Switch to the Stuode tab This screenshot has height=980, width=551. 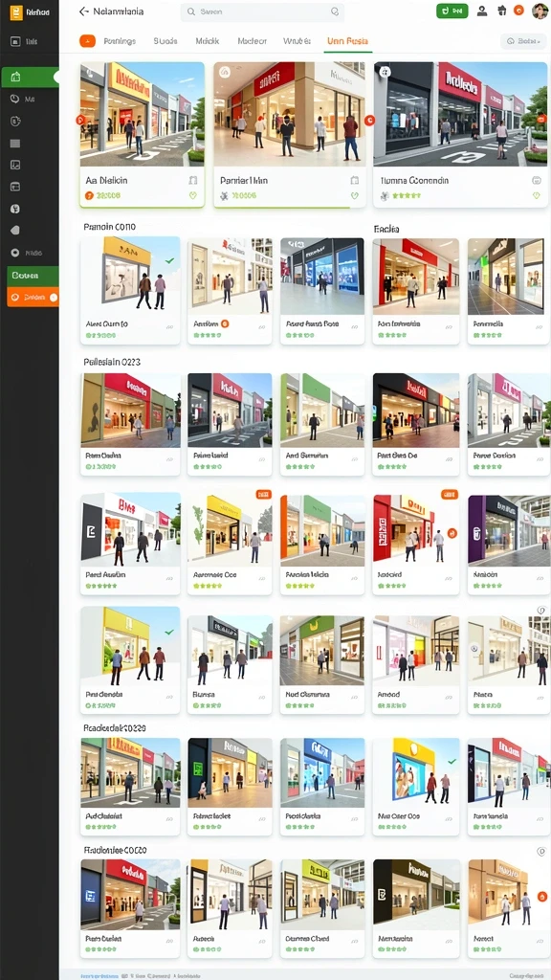click(165, 41)
